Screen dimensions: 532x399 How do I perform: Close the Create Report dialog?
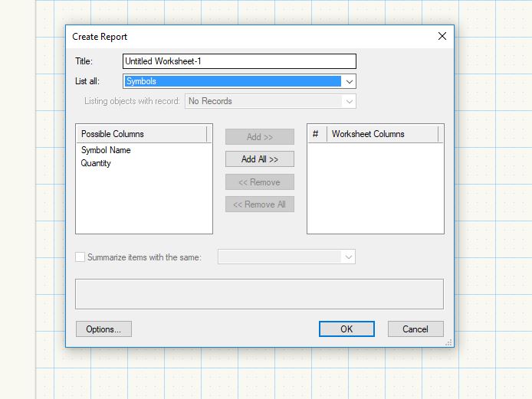(442, 36)
